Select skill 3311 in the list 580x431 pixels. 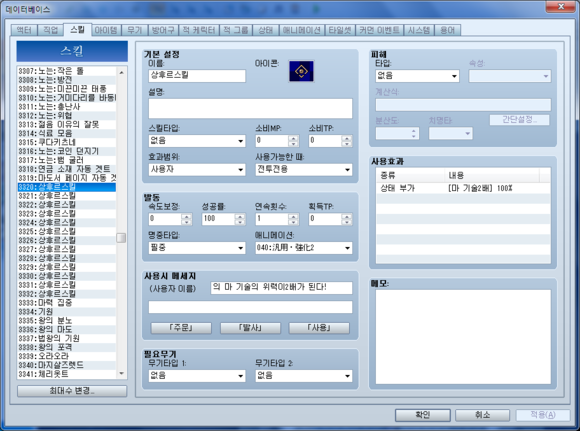click(67, 107)
